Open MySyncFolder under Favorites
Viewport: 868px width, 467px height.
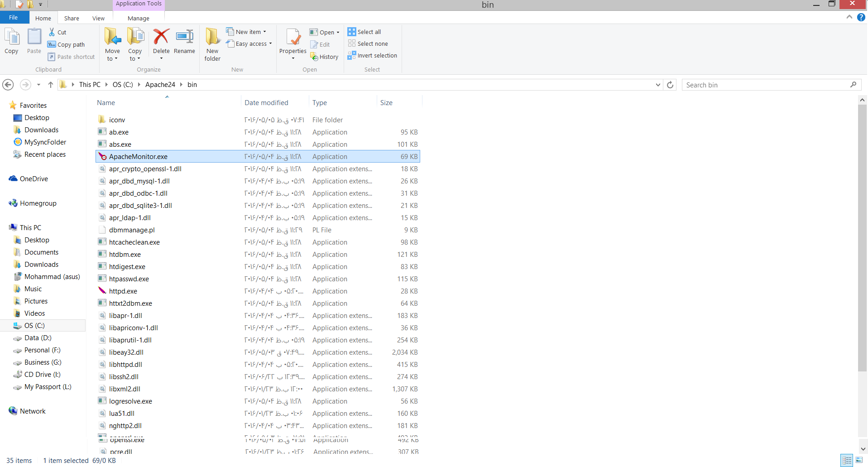tap(45, 142)
